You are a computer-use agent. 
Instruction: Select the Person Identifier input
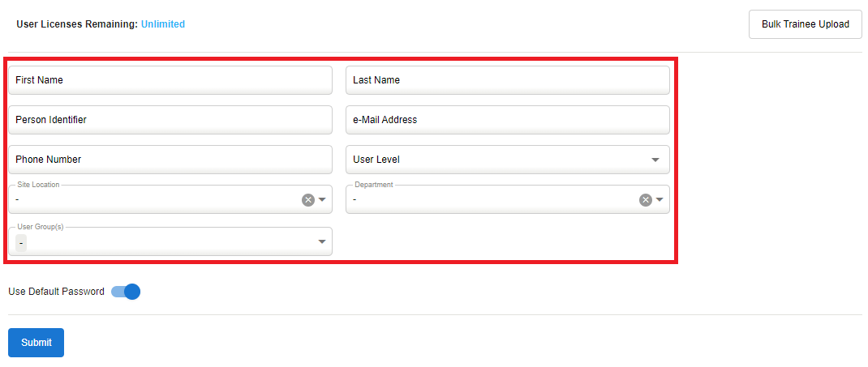point(170,120)
